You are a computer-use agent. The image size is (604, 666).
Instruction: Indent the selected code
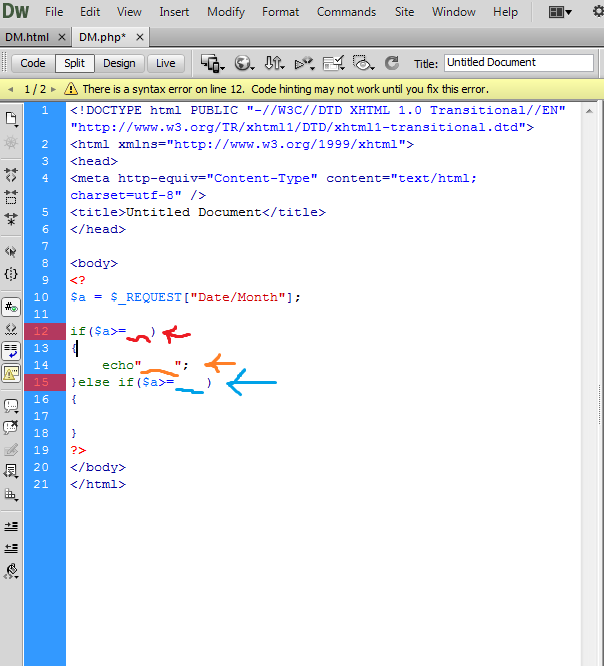click(11, 527)
